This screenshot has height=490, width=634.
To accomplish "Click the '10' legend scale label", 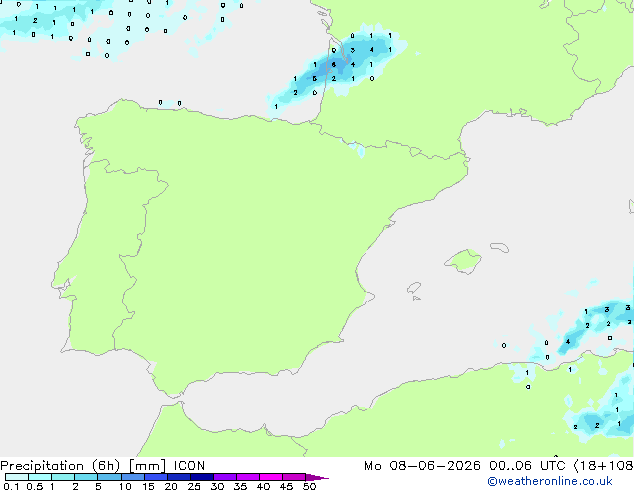I will tap(125, 486).
